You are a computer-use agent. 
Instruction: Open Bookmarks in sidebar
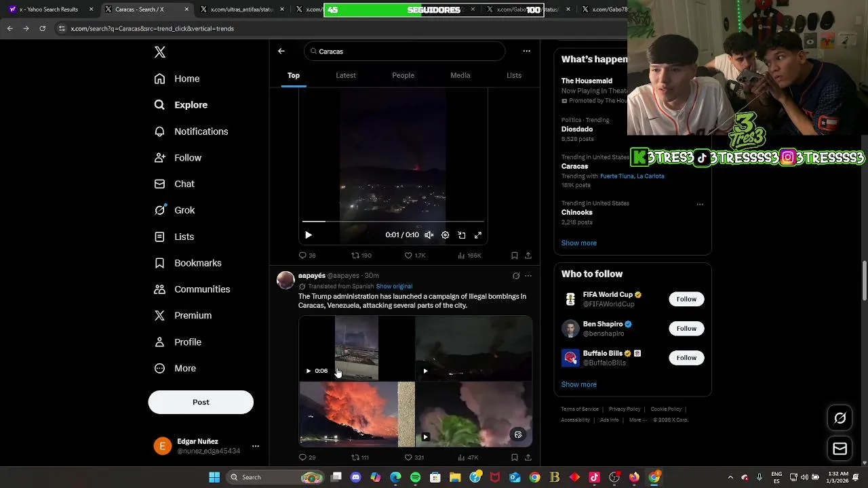click(x=188, y=263)
